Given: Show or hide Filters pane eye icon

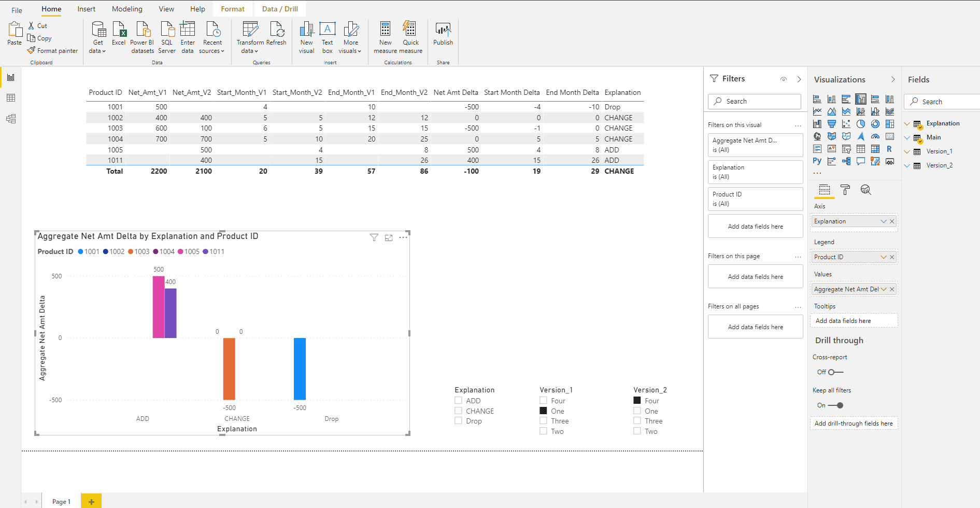Looking at the screenshot, I should pos(784,79).
